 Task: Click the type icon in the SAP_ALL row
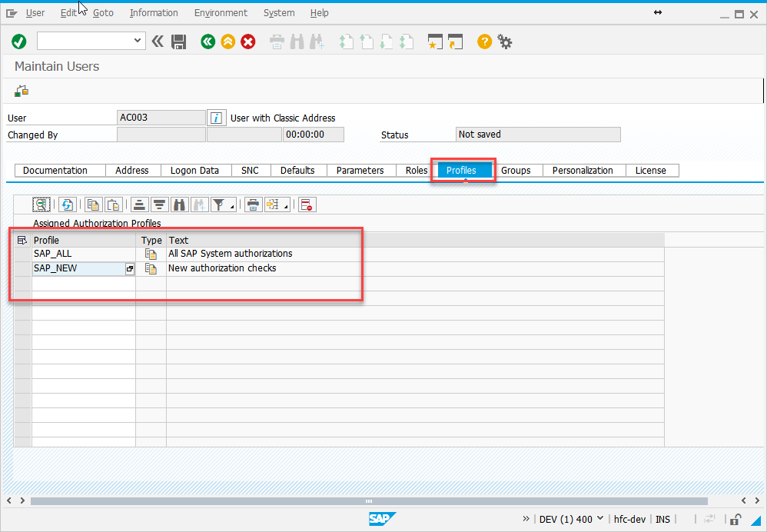151,254
